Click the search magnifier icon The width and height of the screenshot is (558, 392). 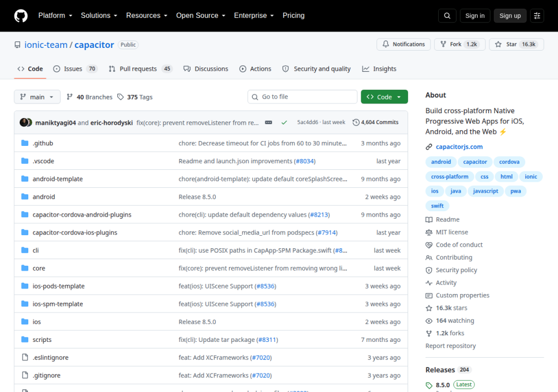[x=447, y=16]
